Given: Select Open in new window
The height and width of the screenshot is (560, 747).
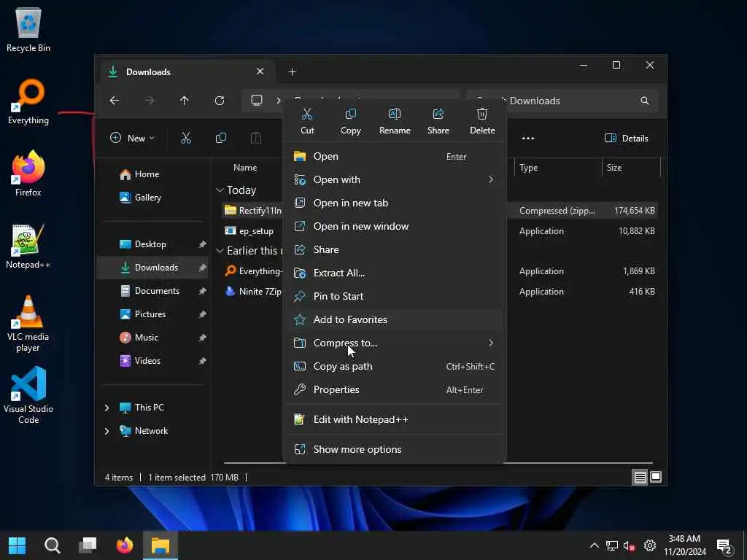Looking at the screenshot, I should (x=395, y=226).
